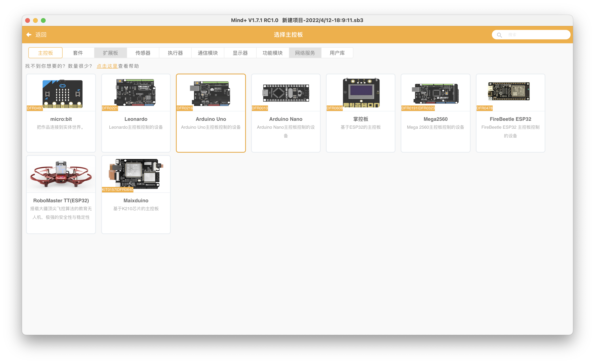Go to the 显示器 tab
The width and height of the screenshot is (595, 364).
[240, 53]
